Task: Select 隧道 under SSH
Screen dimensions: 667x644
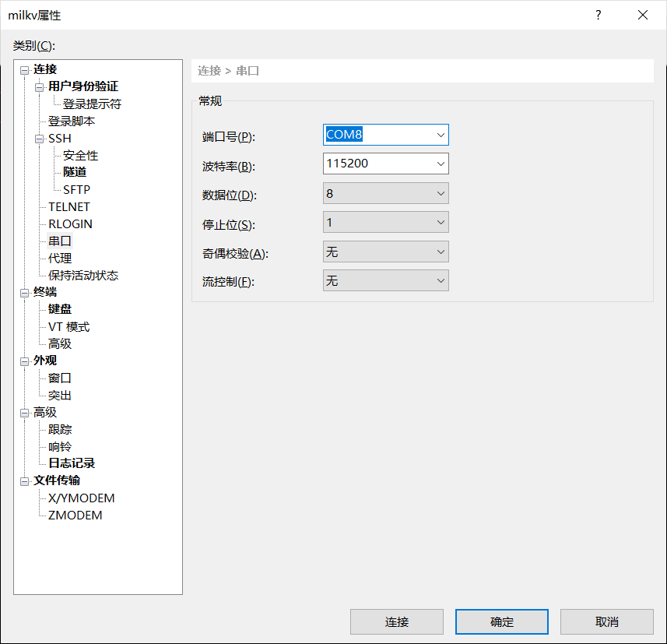Action: click(75, 172)
